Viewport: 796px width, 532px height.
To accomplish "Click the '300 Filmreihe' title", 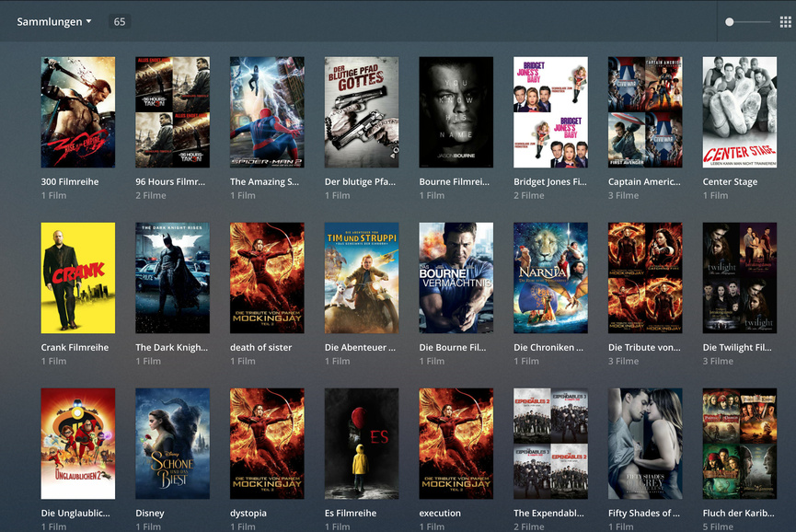I will point(70,181).
